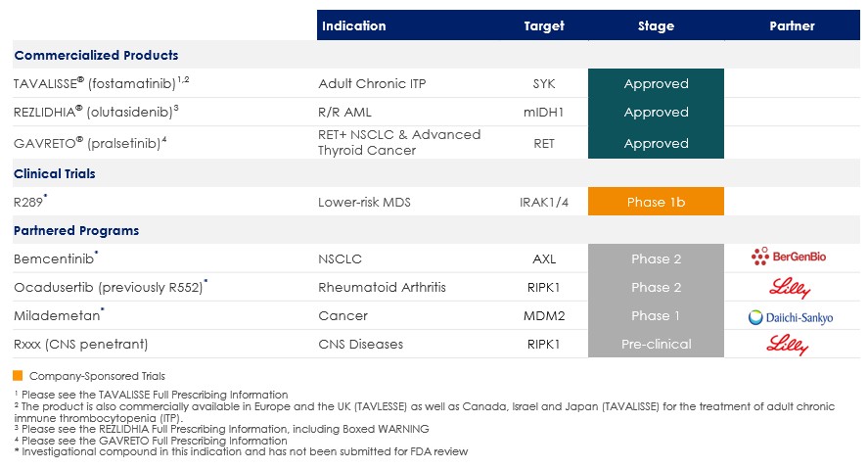
Task: Click the Approved badge for TAVALISSE
Action: (x=656, y=84)
